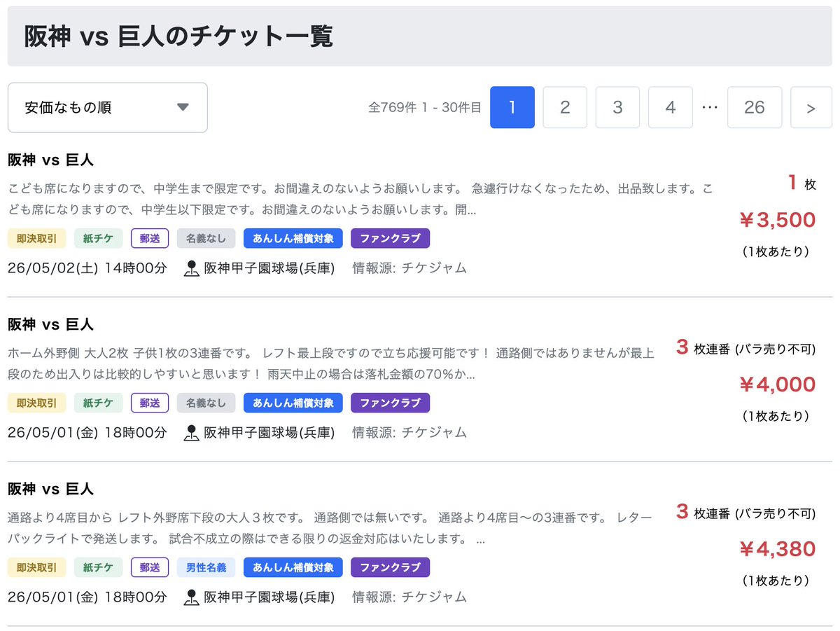This screenshot has width=840, height=631.
Task: Click 情報源: チケジャム in the ¥3,500 listing
Action: click(409, 268)
